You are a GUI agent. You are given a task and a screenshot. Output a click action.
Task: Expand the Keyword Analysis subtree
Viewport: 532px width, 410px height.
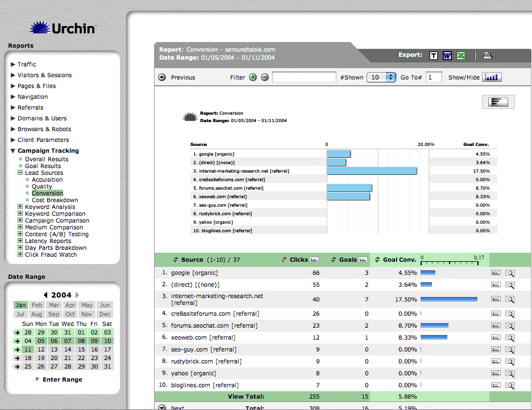(x=20, y=206)
